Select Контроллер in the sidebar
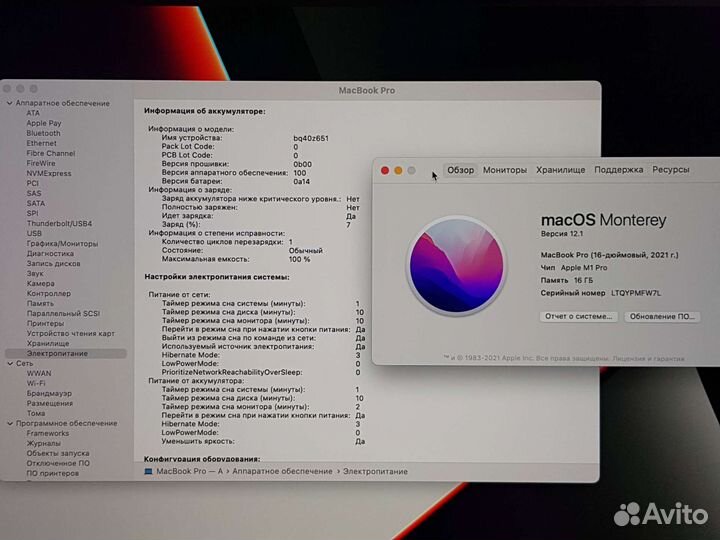The image size is (720, 540). [49, 293]
